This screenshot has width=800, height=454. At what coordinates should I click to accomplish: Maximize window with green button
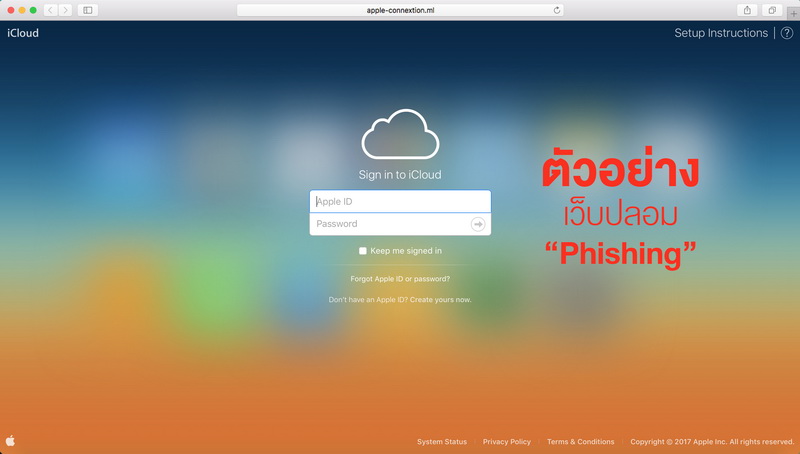point(33,10)
